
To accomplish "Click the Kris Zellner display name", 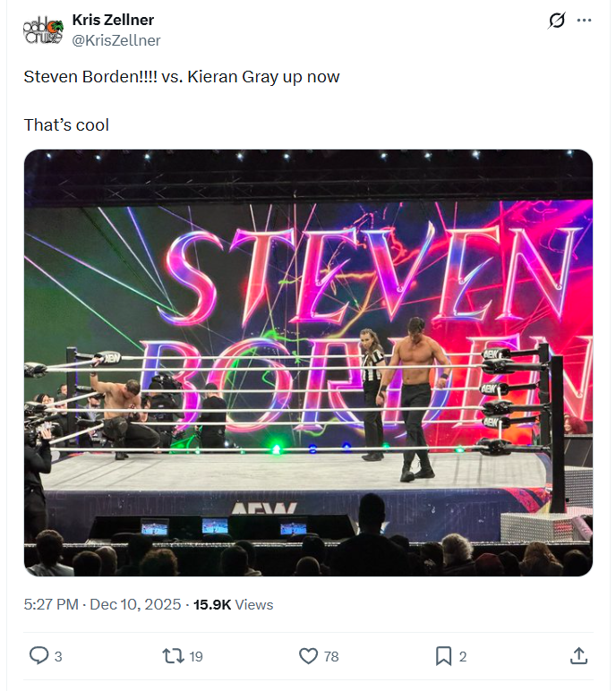I will pyautogui.click(x=113, y=21).
